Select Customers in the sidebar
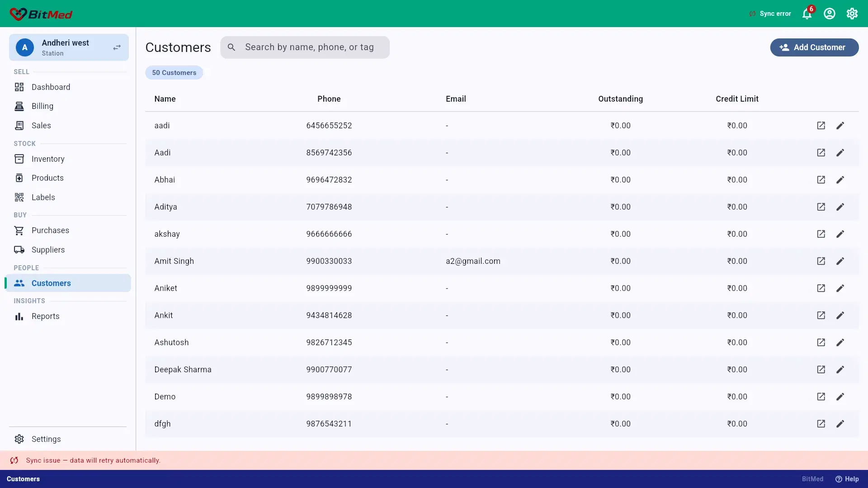This screenshot has width=868, height=488. pos(68,283)
